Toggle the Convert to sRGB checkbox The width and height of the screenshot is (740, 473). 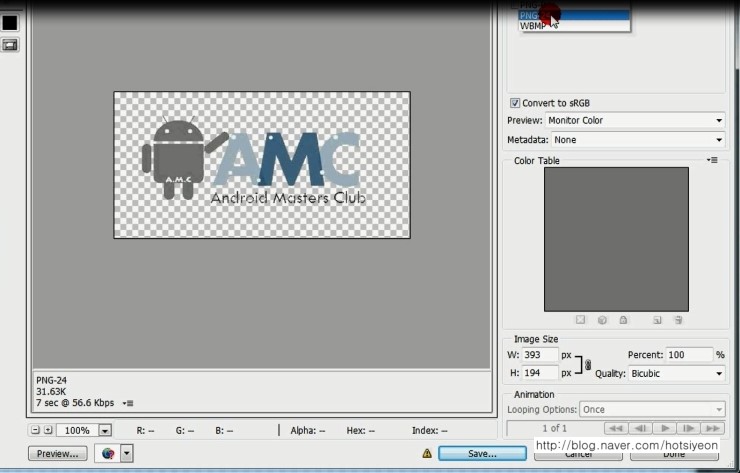[515, 103]
